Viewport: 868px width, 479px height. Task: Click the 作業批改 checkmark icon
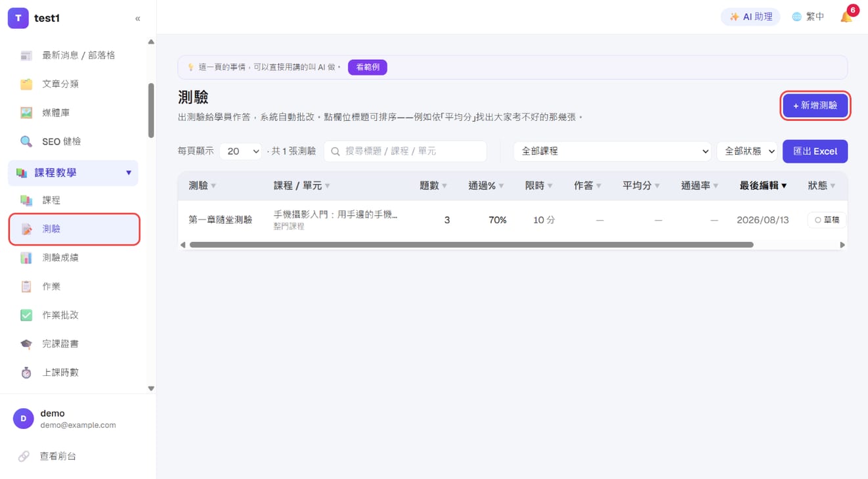[x=26, y=315]
